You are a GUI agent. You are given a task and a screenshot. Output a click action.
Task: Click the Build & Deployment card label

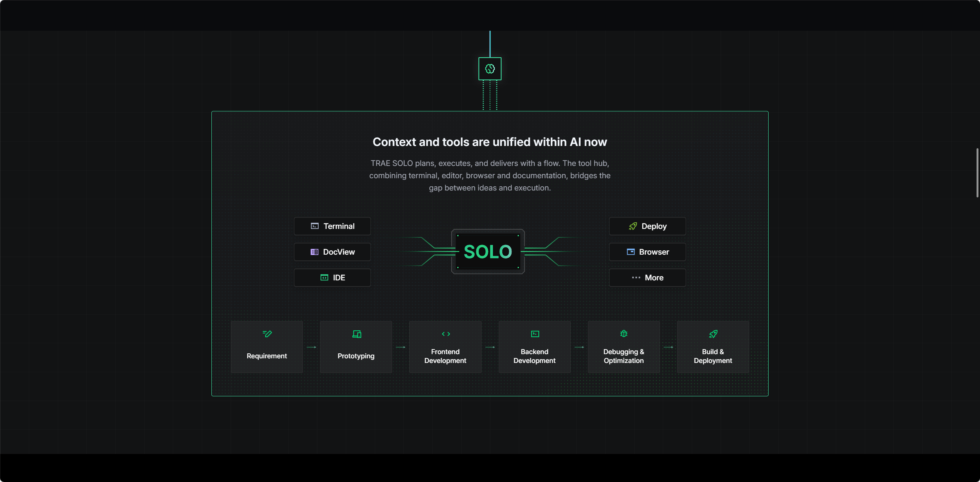click(x=713, y=356)
